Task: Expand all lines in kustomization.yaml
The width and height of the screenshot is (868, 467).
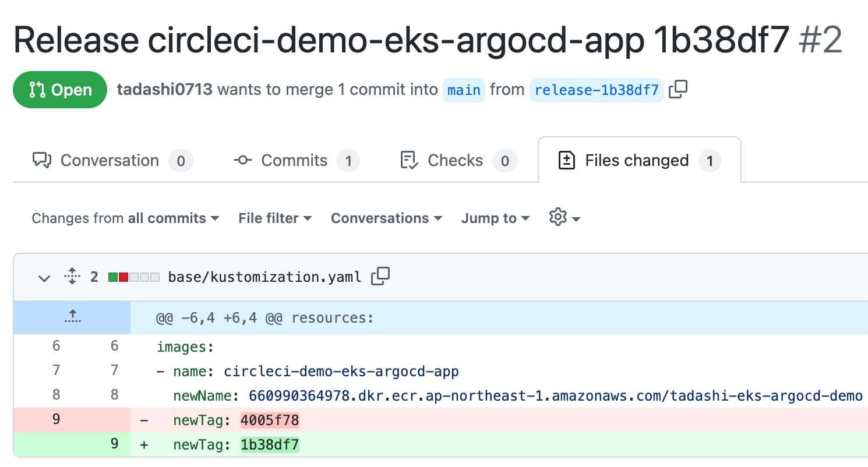Action: (x=72, y=277)
